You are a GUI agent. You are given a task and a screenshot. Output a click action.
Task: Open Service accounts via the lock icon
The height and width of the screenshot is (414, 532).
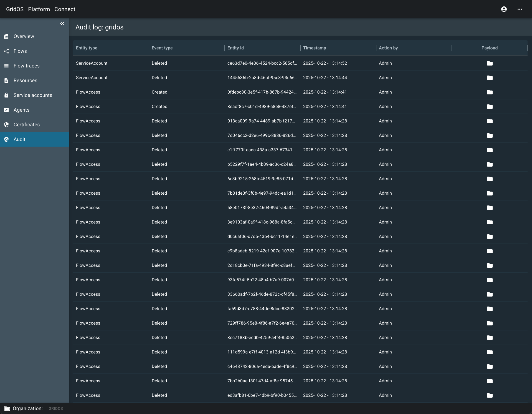7,95
